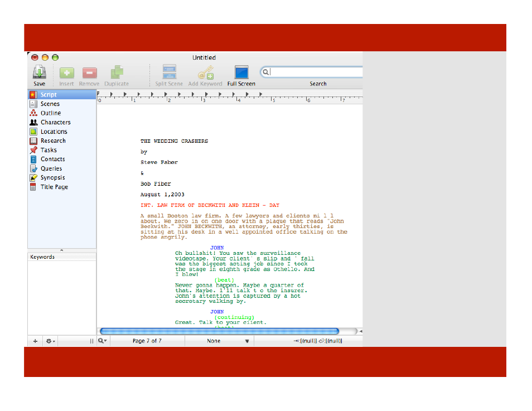Image resolution: width=532 pixels, height=411 pixels.
Task: Click the search magnifier in toolbar field
Action: (265, 71)
